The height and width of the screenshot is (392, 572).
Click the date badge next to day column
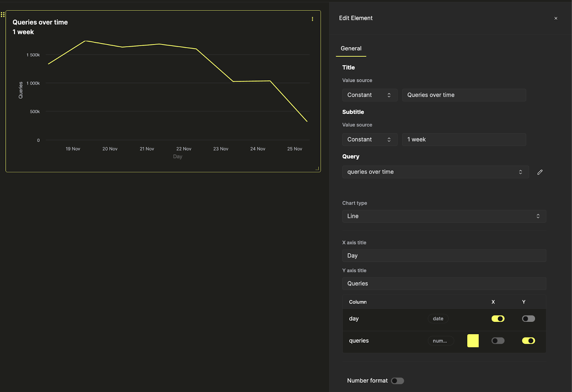click(x=438, y=318)
